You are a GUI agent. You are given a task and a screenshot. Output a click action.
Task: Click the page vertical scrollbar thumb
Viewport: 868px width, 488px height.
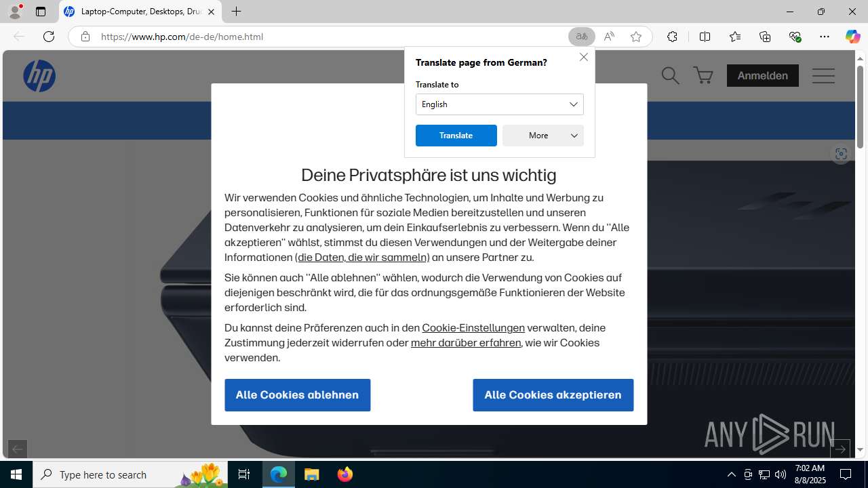(x=860, y=107)
